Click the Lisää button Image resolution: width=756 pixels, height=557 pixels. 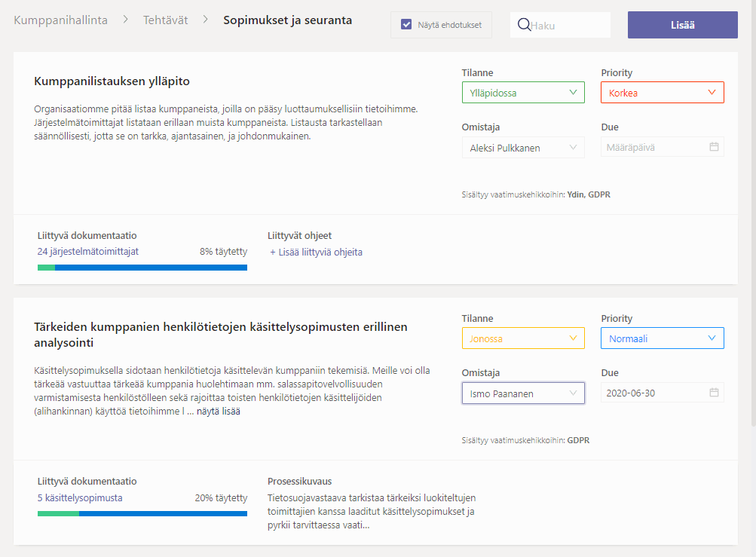click(x=683, y=25)
